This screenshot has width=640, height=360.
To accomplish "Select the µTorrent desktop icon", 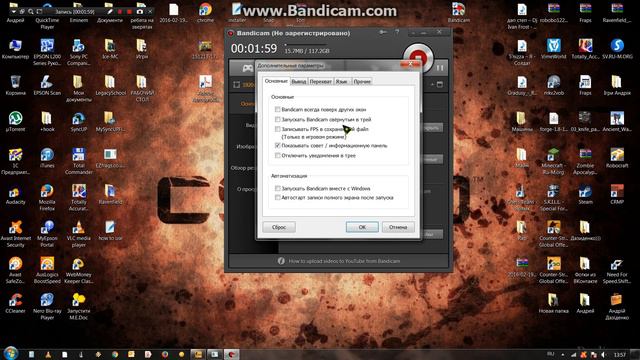I will (x=16, y=122).
